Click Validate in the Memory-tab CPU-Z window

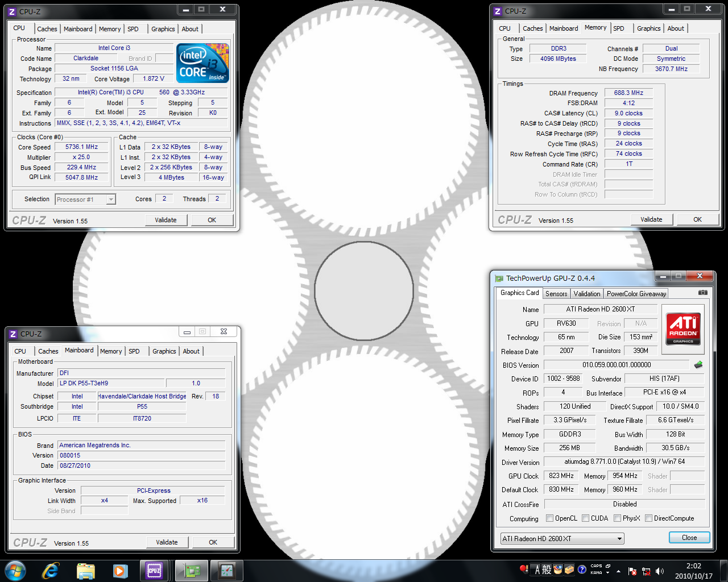[x=651, y=219]
